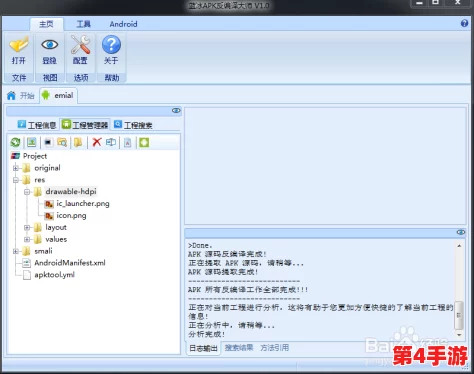Click the 打开 open file icon
This screenshot has width=474, height=374.
(19, 45)
